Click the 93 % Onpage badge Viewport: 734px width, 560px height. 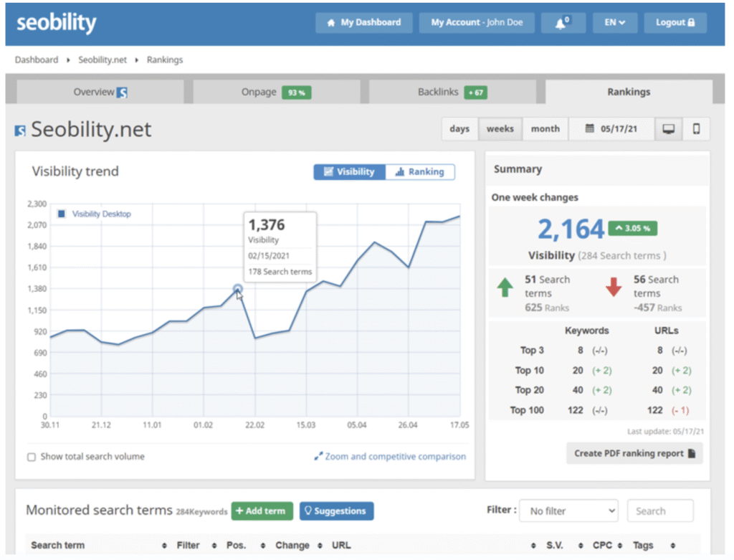(296, 92)
